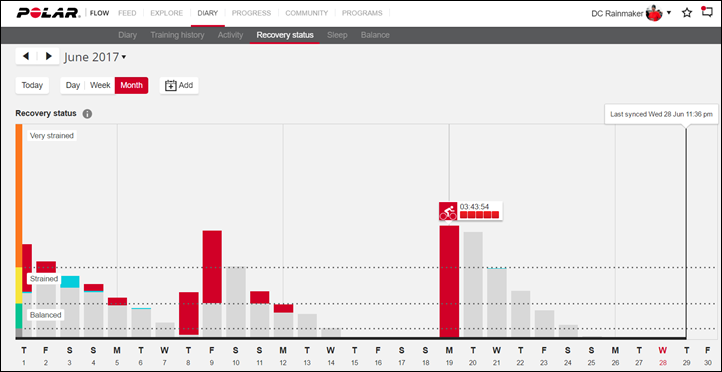Switch view to Week
Screen dimensions: 722x372
tap(100, 85)
